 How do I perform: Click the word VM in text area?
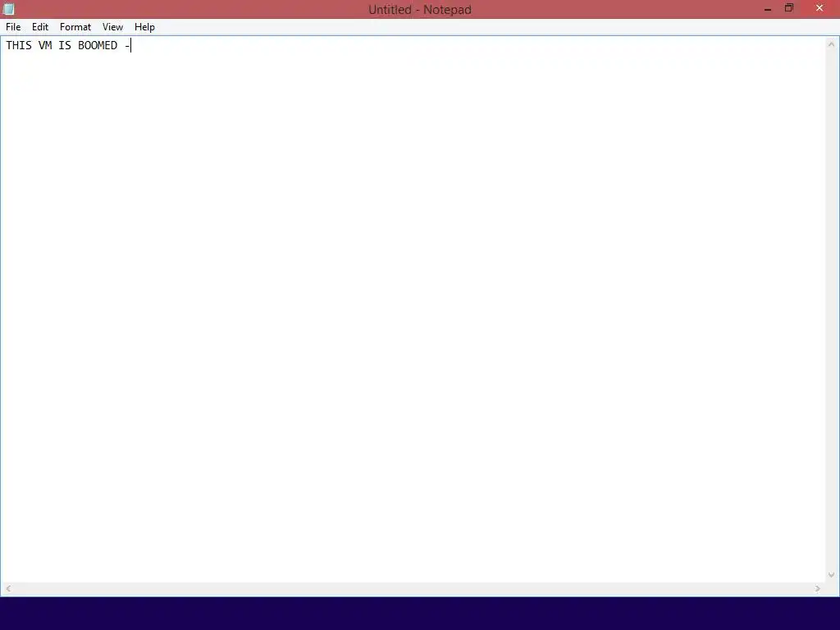[45, 46]
